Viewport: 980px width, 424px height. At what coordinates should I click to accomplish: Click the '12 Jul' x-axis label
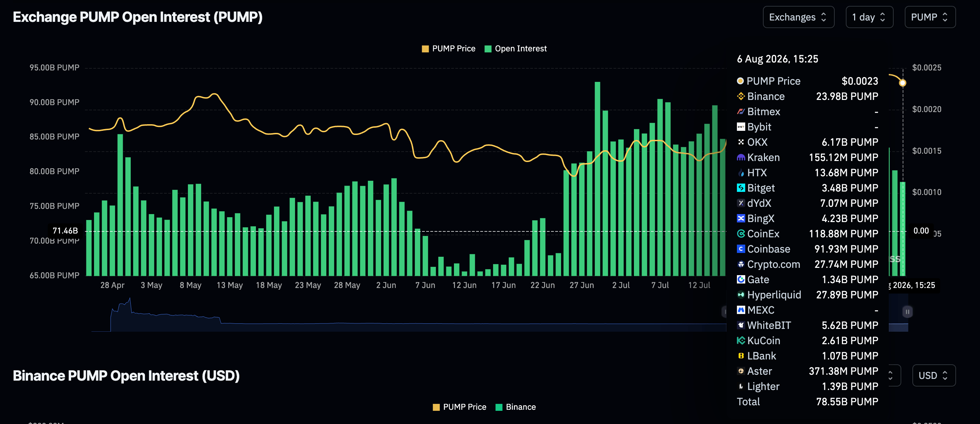tap(699, 285)
